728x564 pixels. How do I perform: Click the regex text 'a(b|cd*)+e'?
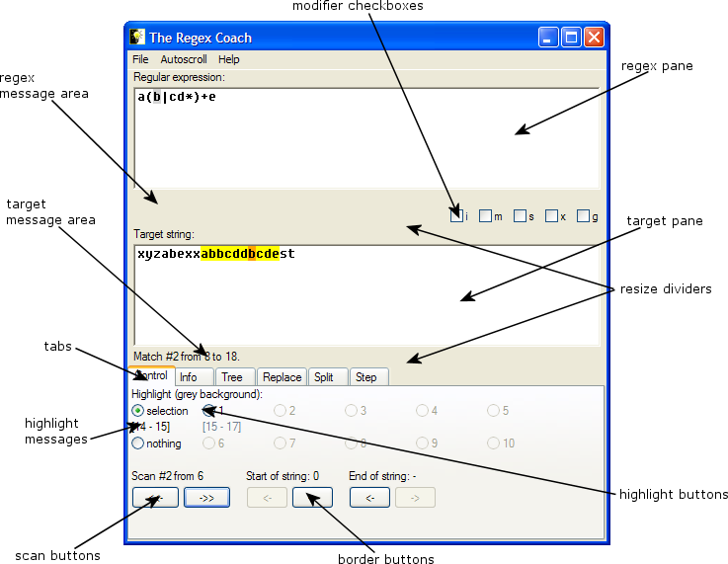click(x=177, y=97)
